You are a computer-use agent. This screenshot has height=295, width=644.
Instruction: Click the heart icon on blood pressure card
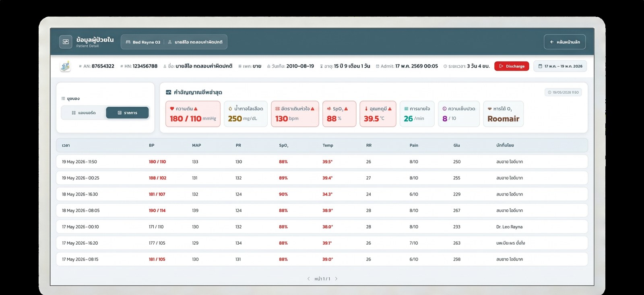coord(172,109)
